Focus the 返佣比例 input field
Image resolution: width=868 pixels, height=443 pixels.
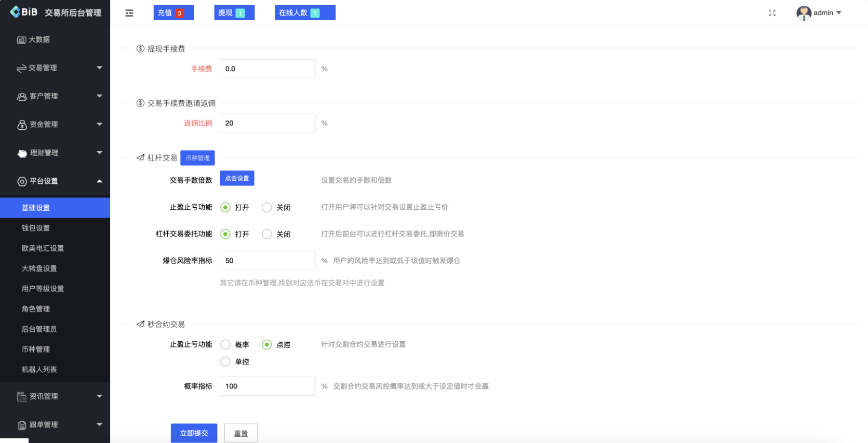point(268,123)
